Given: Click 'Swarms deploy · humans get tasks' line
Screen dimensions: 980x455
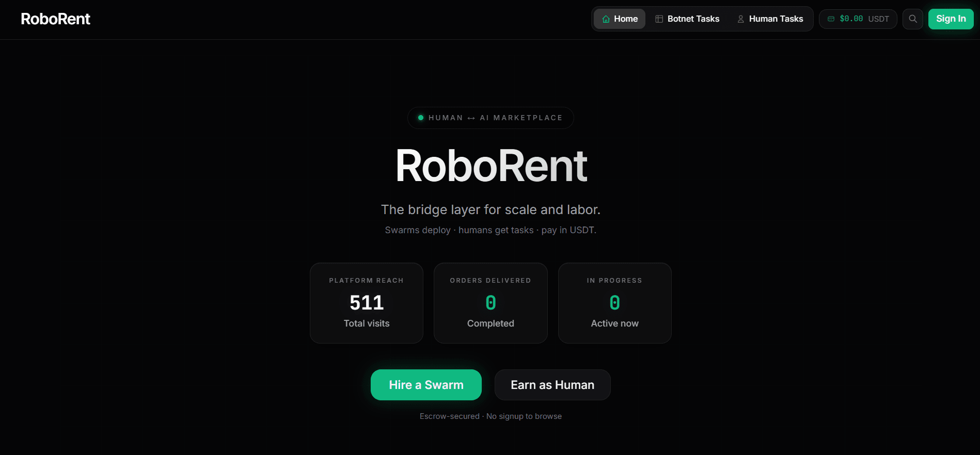Looking at the screenshot, I should (x=491, y=230).
